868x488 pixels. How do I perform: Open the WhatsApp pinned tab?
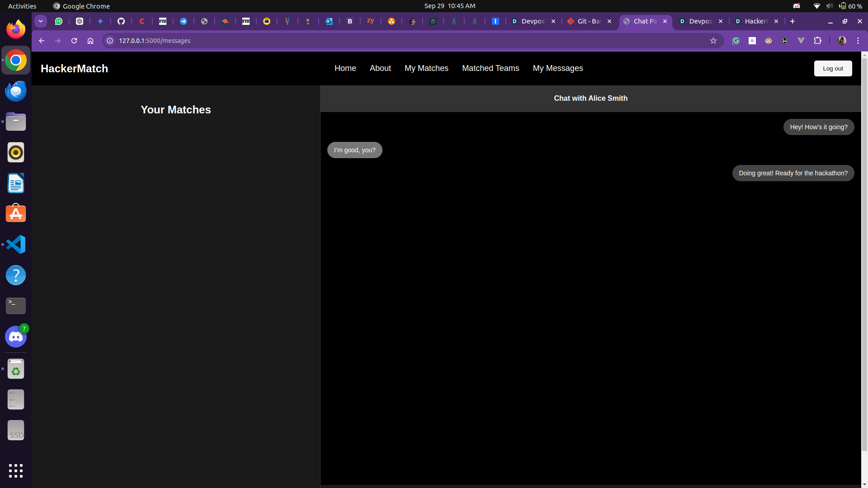pos(59,21)
